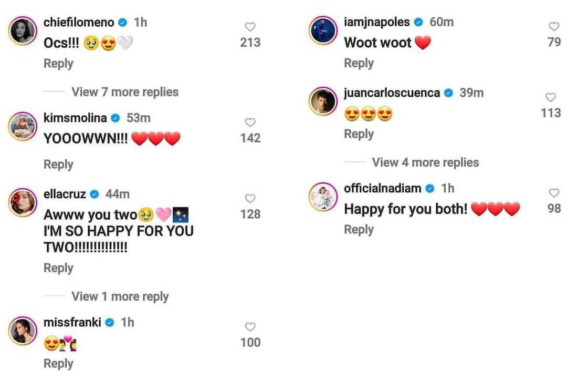
Task: Expand View 1 more reply
Action: pyautogui.click(x=120, y=296)
